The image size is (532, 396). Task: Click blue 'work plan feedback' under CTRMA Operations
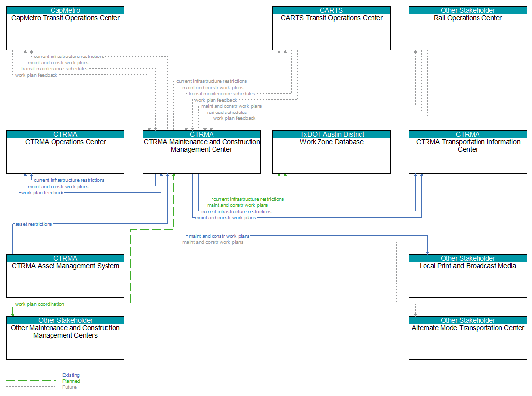tap(43, 193)
